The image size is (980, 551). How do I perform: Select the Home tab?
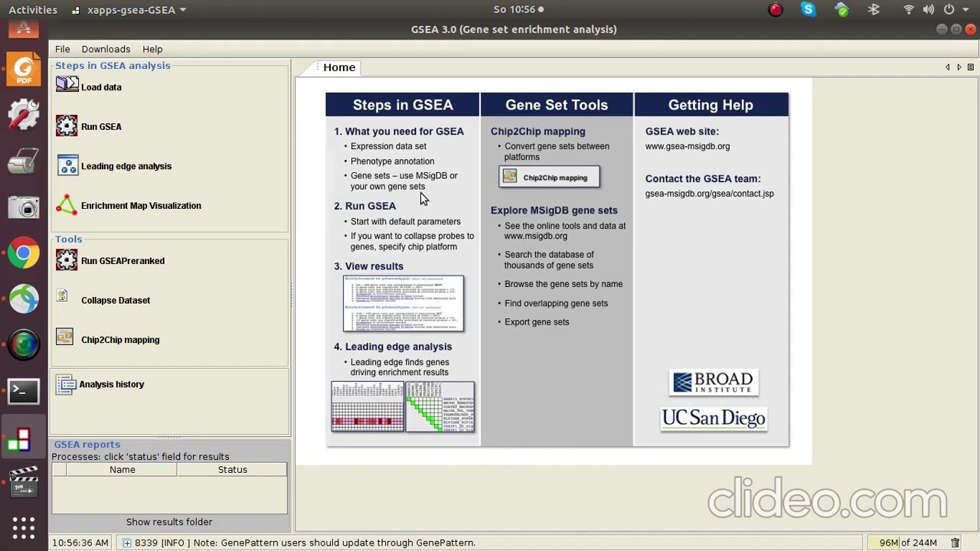339,67
